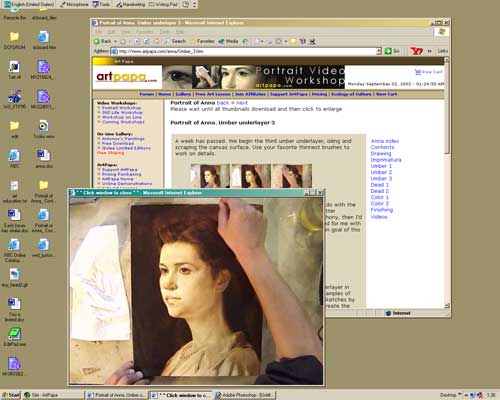Screen dimensions: 500x400
Task: Click the Yahoo toolbar icon
Action: 416,51
